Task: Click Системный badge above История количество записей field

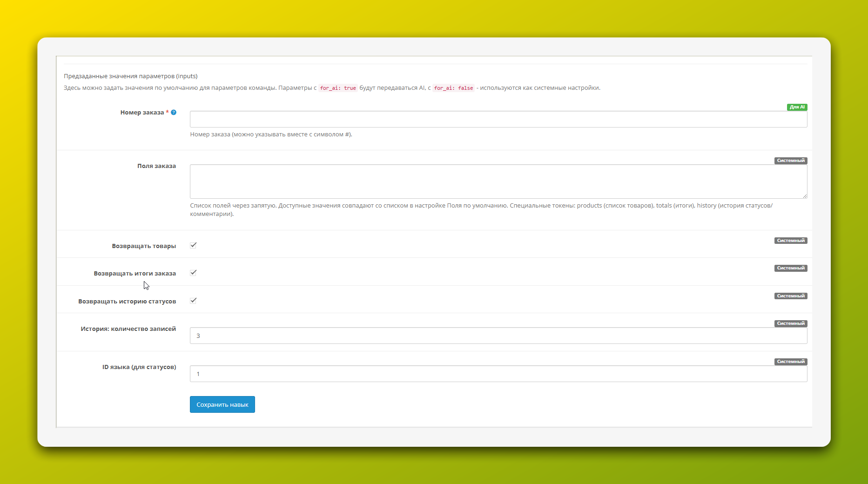Action: (x=790, y=323)
